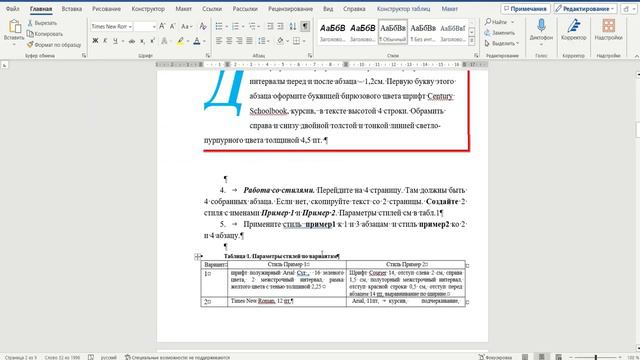Image resolution: width=640 pixels, height=360 pixels.
Task: Switch to Focus mode (Фокусировка)
Action: 495,357
